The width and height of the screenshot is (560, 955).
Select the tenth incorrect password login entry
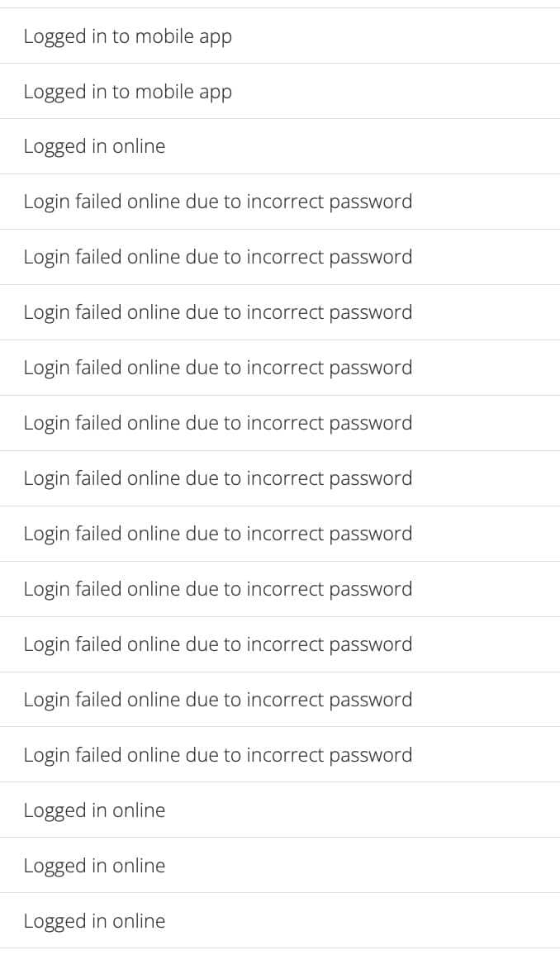(217, 700)
